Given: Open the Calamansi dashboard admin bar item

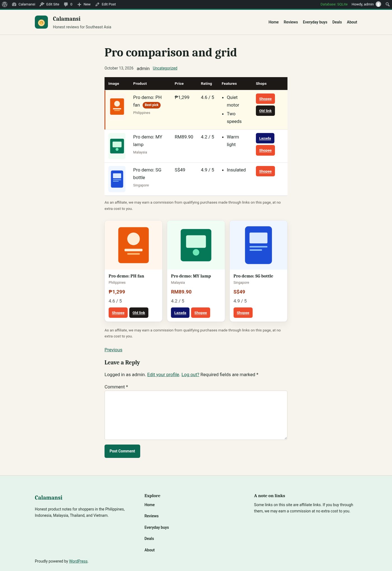Looking at the screenshot, I should click(24, 4).
